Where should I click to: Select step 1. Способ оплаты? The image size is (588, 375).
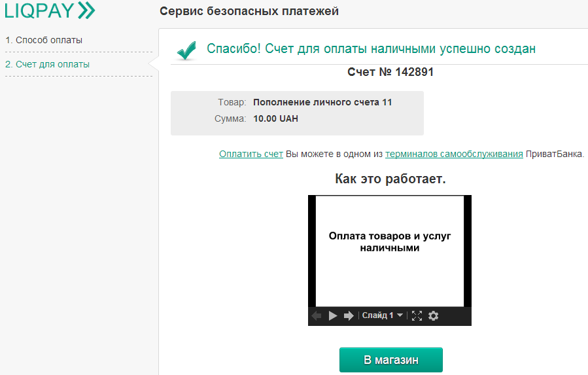tap(44, 40)
